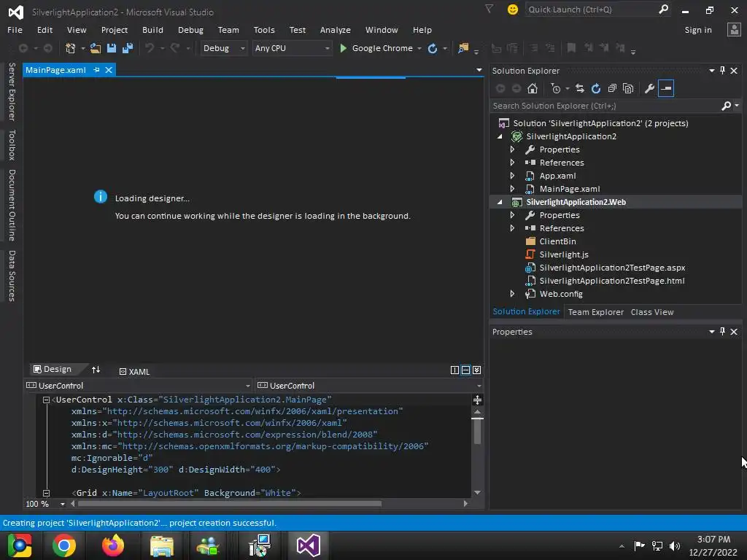Image resolution: width=747 pixels, height=560 pixels.
Task: Collapse the SilverlightApplication2 project node
Action: [x=500, y=136]
